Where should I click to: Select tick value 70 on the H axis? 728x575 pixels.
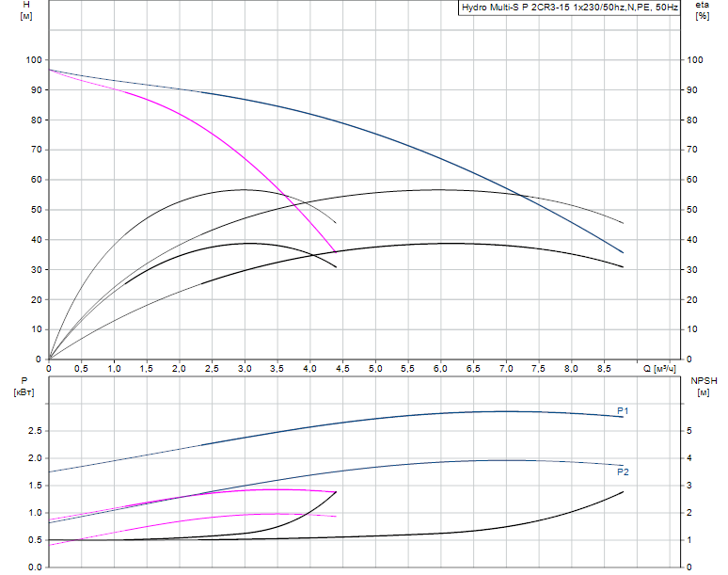(37, 150)
